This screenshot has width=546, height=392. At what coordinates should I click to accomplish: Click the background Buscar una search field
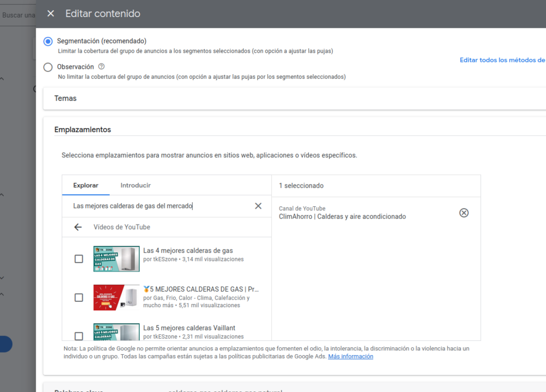tap(18, 15)
